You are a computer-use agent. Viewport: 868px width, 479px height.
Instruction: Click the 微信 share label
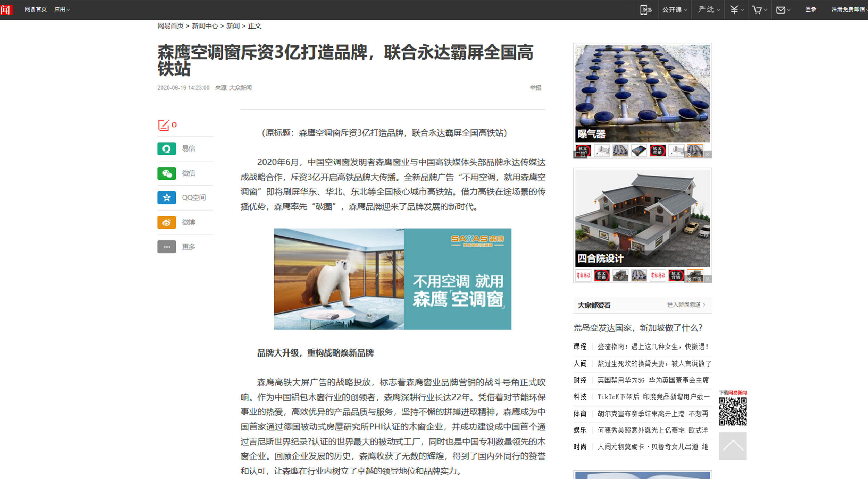tap(189, 173)
